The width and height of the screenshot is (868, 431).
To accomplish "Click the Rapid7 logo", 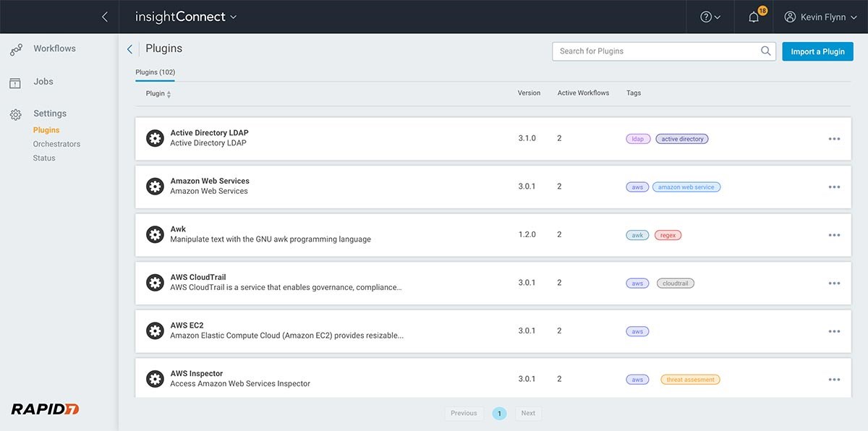I will click(x=45, y=409).
